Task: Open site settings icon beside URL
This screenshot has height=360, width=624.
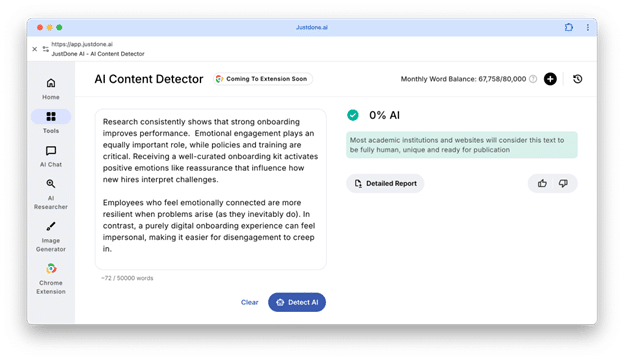Action: 46,49
